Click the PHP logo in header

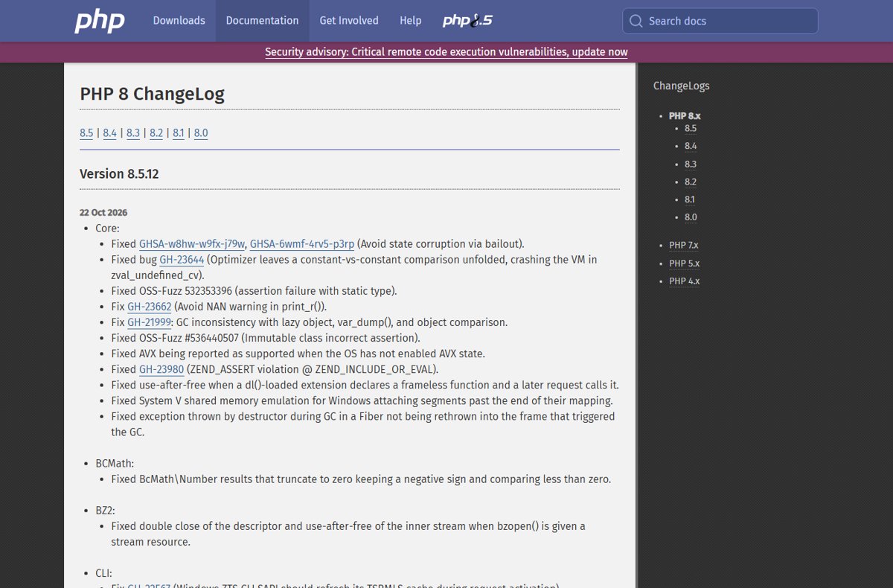point(100,21)
